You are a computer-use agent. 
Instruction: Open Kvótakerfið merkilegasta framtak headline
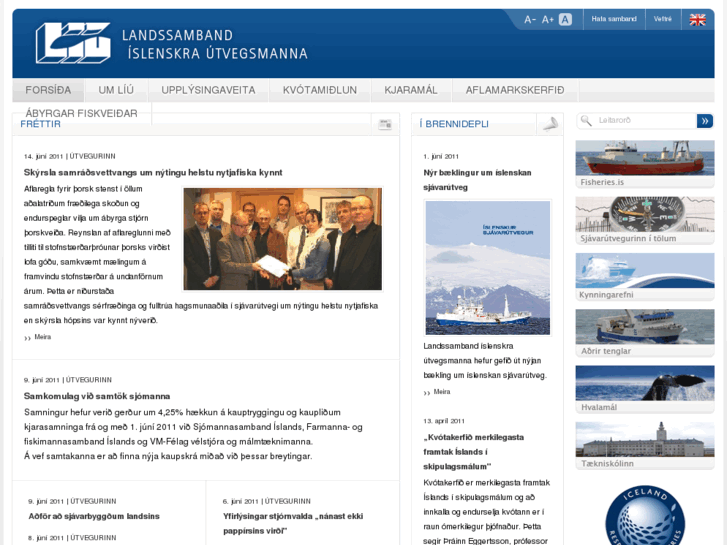click(x=473, y=452)
